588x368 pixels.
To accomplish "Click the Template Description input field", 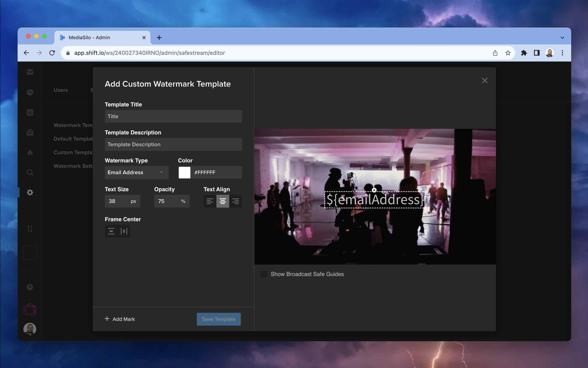I will (173, 144).
